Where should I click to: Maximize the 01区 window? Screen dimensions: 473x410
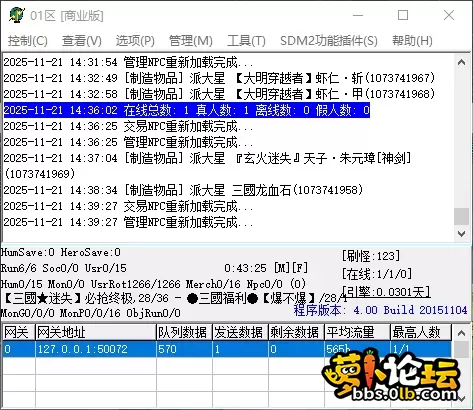403,15
